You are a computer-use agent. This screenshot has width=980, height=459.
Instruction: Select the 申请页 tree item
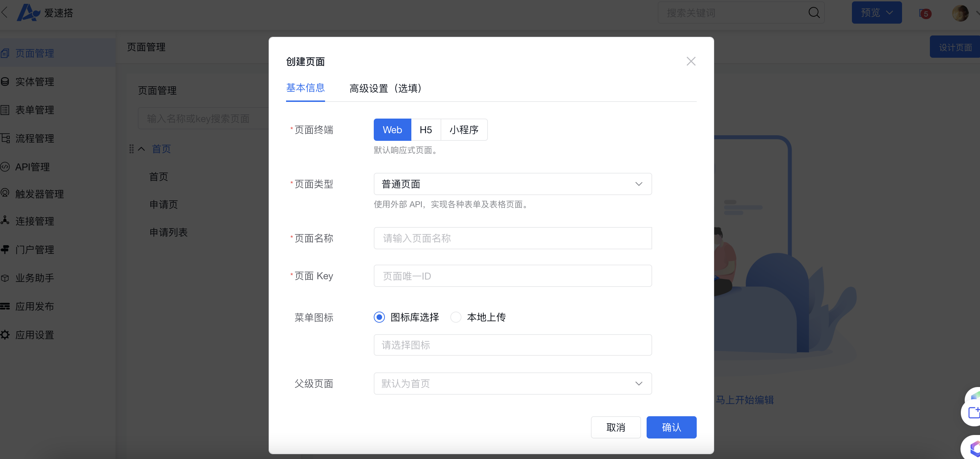click(164, 204)
